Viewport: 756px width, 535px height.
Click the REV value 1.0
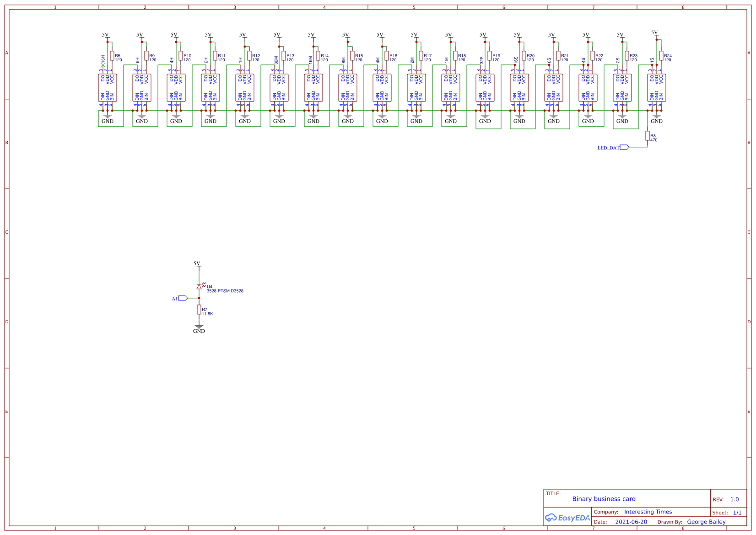pyautogui.click(x=734, y=499)
